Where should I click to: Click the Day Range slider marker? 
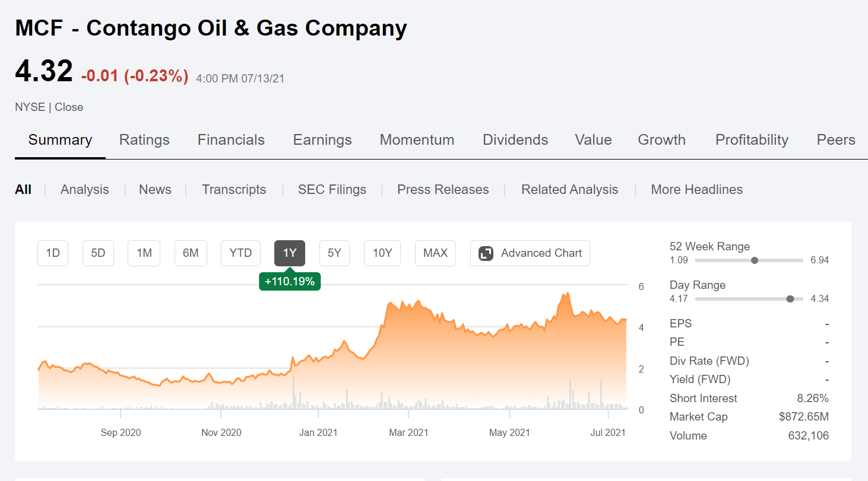tap(790, 298)
